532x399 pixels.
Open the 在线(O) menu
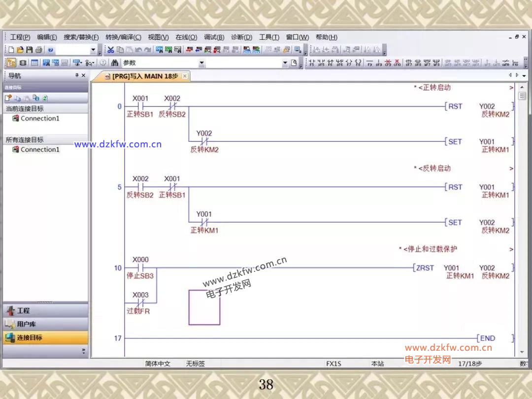coord(186,37)
